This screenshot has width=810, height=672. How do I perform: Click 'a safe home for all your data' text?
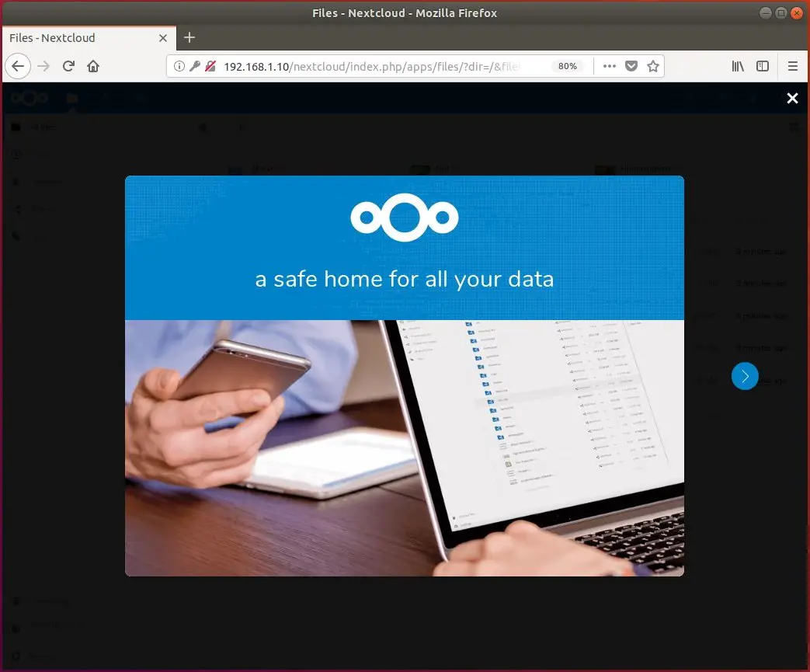[x=405, y=279]
